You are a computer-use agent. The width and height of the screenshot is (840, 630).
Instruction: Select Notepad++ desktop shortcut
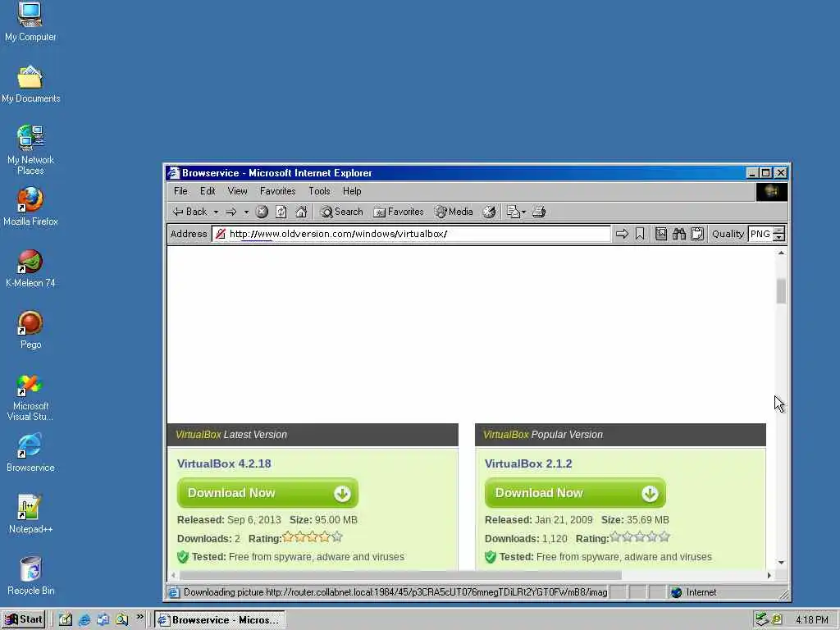pyautogui.click(x=30, y=514)
